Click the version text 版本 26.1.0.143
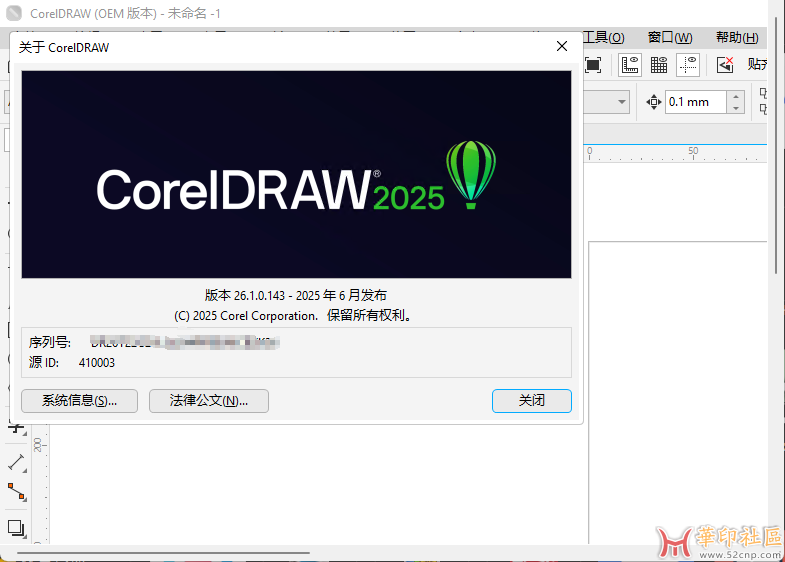This screenshot has width=785, height=562. (x=244, y=295)
